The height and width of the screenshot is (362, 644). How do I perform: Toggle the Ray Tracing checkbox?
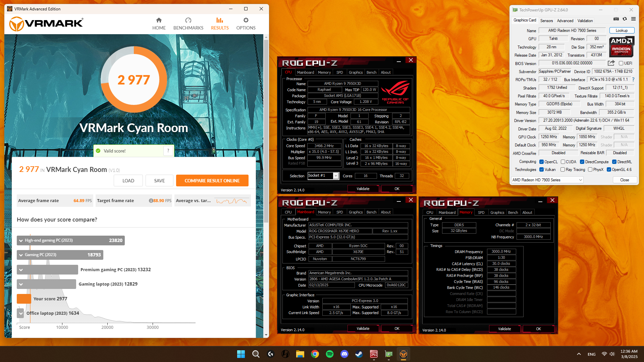coord(562,170)
